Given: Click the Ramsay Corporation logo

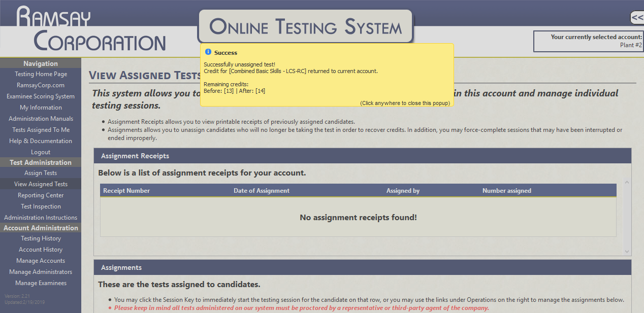Looking at the screenshot, I should [x=91, y=29].
